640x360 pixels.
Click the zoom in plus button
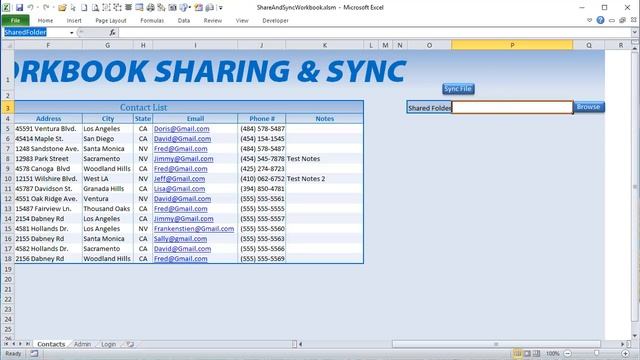625,353
